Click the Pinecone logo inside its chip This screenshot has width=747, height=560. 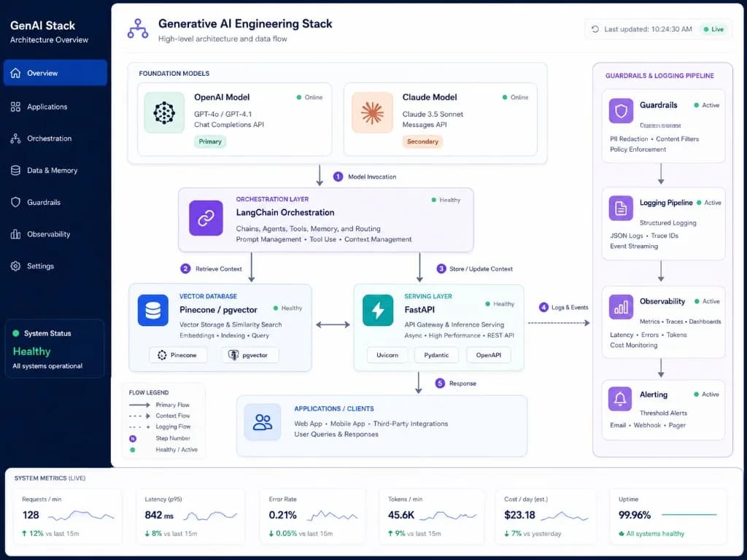click(162, 355)
